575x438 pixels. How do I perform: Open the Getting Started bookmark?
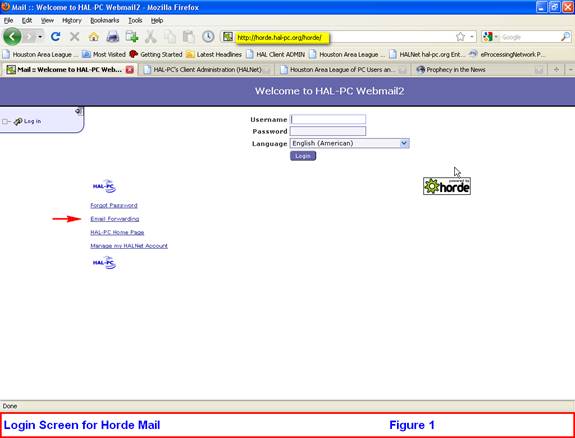156,54
